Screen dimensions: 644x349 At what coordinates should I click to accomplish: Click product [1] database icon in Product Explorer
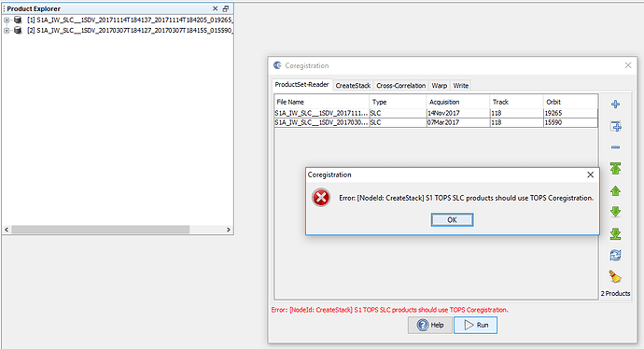18,20
